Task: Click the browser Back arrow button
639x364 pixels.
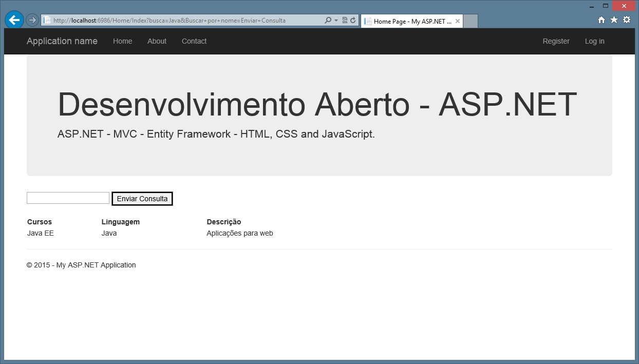Action: point(14,20)
